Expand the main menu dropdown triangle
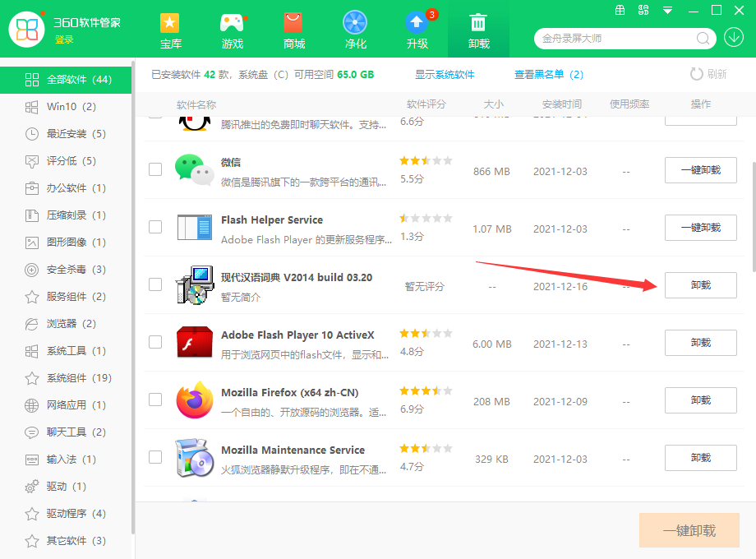 click(668, 10)
